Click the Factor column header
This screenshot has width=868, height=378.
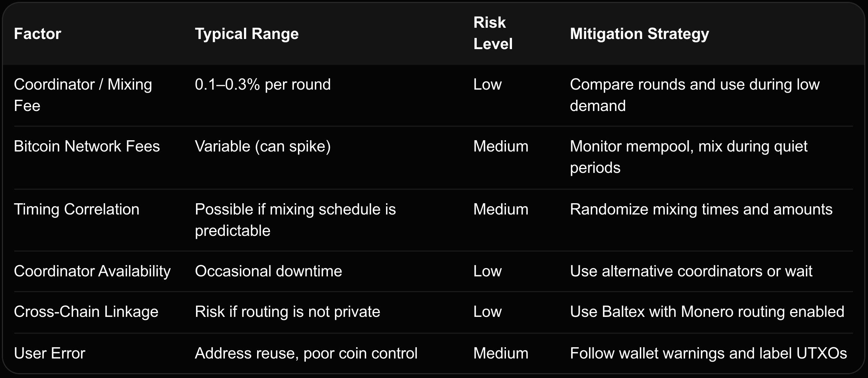tap(37, 34)
